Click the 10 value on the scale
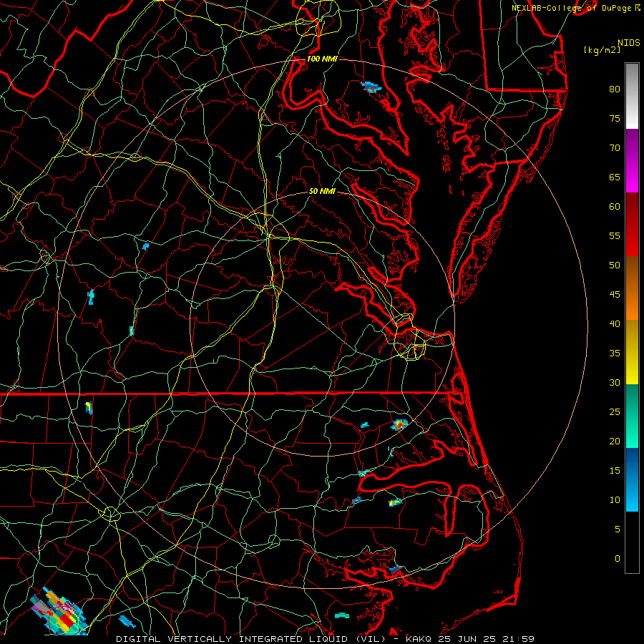The height and width of the screenshot is (644, 644). tap(615, 500)
